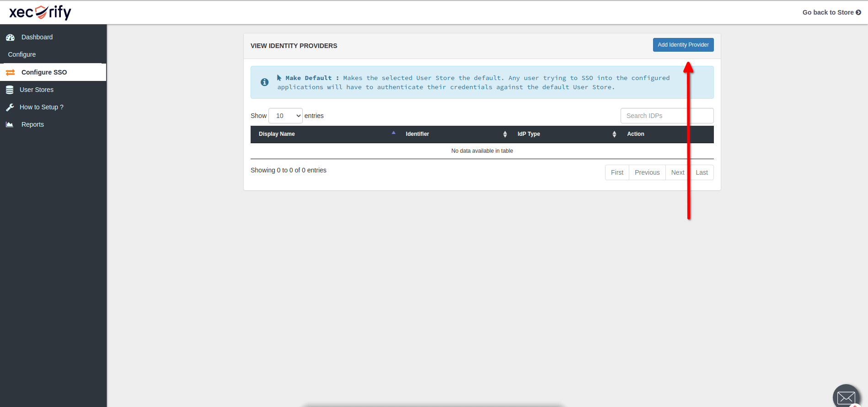Viewport: 868px width, 407px height.
Task: Click the First pagination button
Action: (x=617, y=172)
